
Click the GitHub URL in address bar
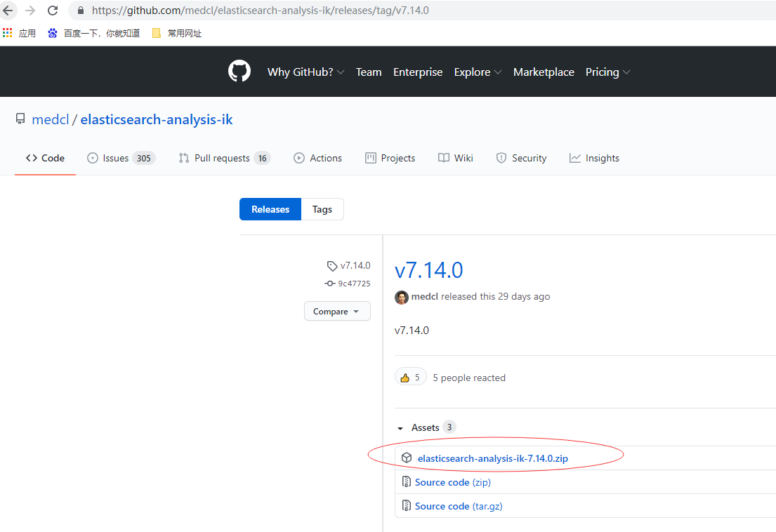[261, 11]
